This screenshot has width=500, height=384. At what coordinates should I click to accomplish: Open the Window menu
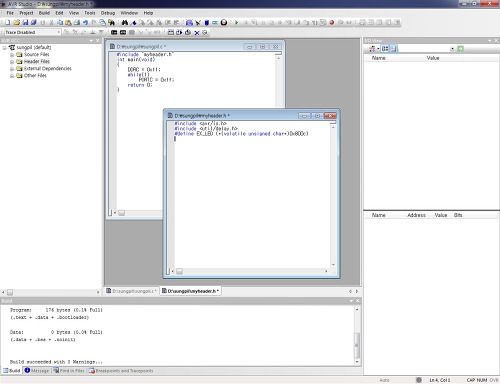coord(129,13)
